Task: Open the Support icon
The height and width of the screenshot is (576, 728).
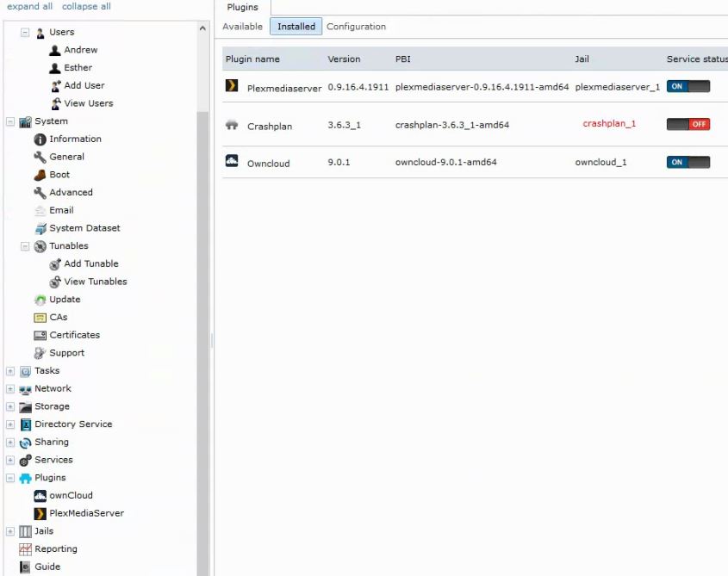Action: [x=40, y=353]
